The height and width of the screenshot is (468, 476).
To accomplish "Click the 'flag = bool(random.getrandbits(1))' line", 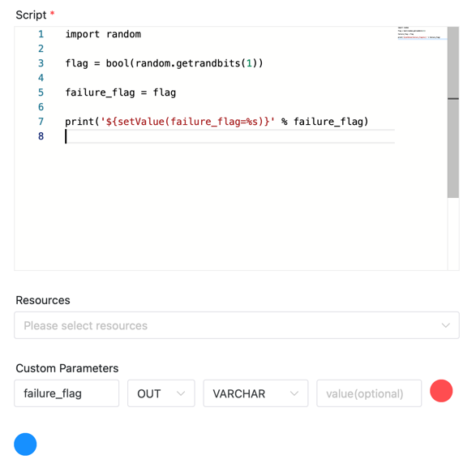I will tap(165, 63).
